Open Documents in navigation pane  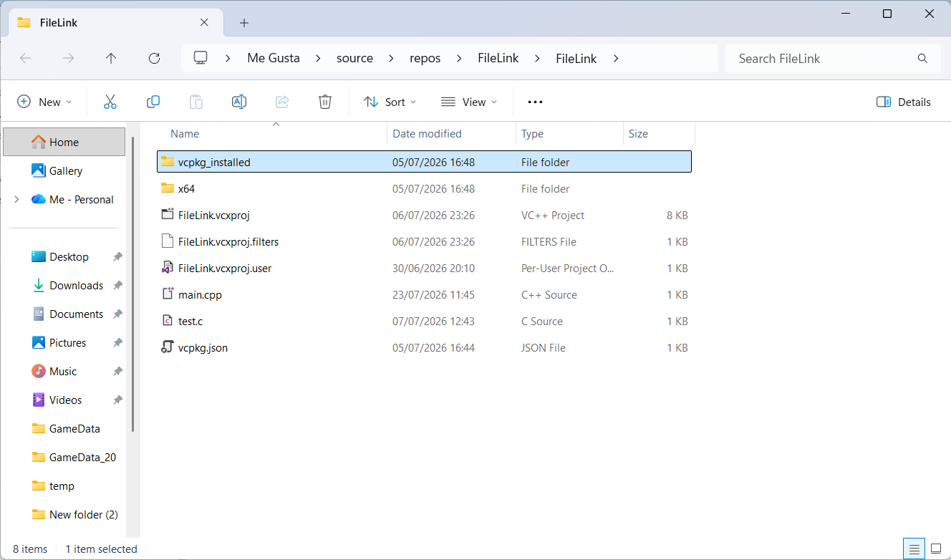point(64,314)
